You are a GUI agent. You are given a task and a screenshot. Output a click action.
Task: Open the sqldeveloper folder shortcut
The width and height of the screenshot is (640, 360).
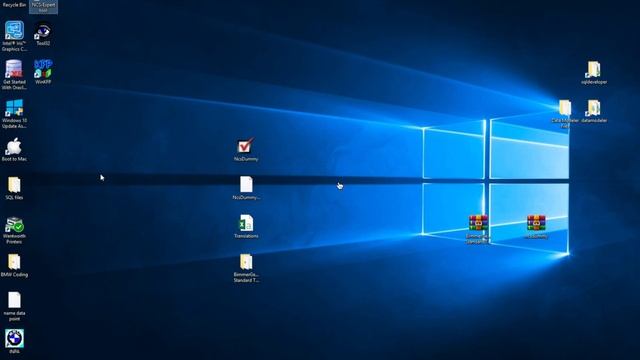tap(594, 73)
